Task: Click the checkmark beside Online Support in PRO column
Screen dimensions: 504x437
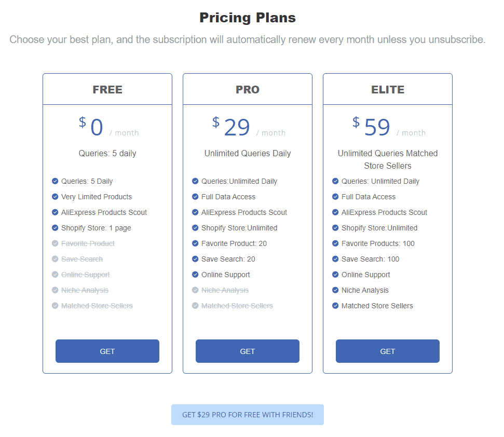Action: coord(195,275)
